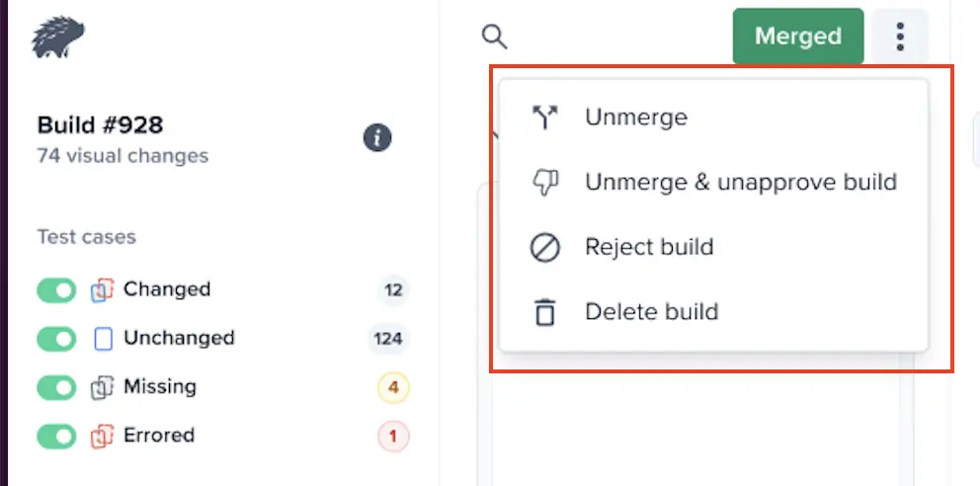Click the Missing count badge 4
The image size is (980, 486).
(393, 387)
